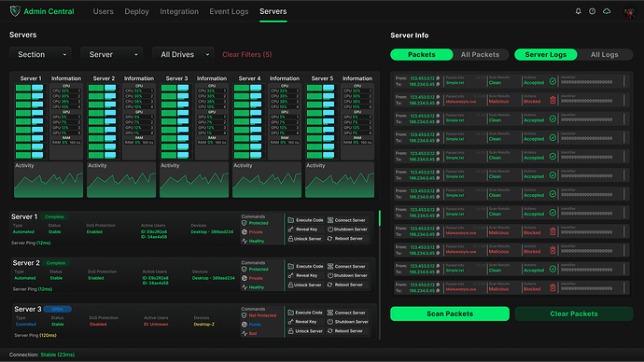Click the Connection Stable (23ms) status
The width and height of the screenshot is (644, 362).
pyautogui.click(x=42, y=355)
